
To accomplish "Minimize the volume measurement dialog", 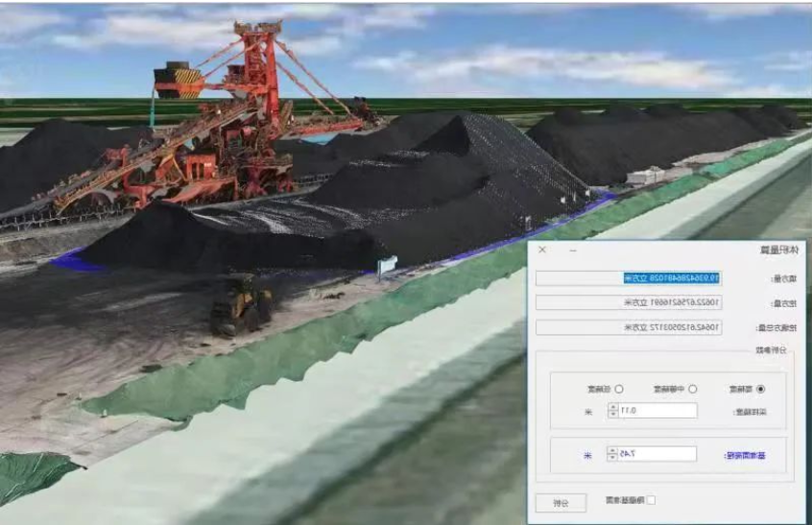I will click(x=573, y=250).
